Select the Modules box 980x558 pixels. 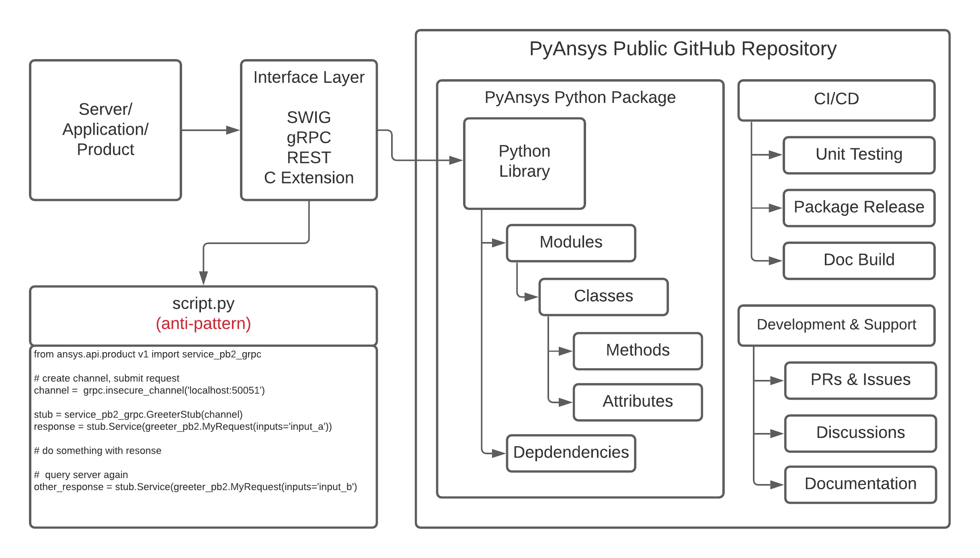571,243
